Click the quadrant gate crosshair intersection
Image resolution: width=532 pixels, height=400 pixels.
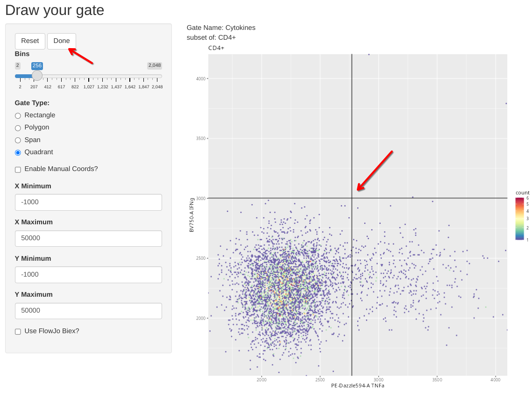(x=352, y=198)
